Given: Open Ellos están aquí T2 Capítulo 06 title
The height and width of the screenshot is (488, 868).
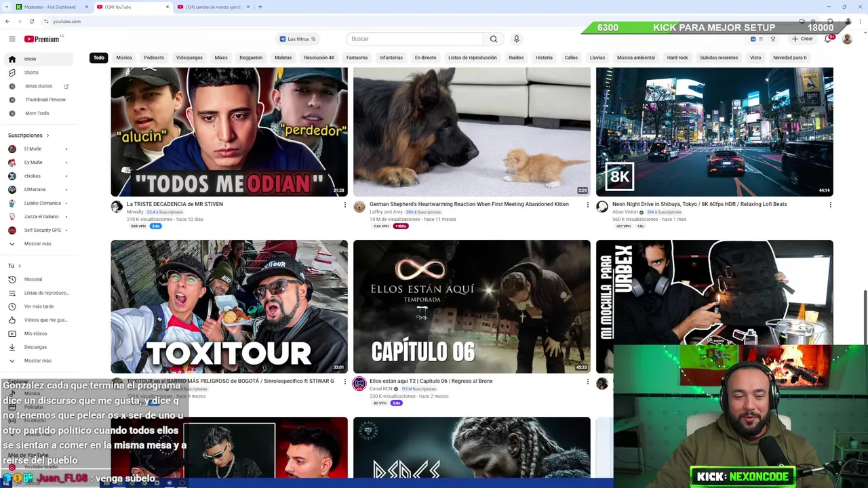Looking at the screenshot, I should 431,381.
